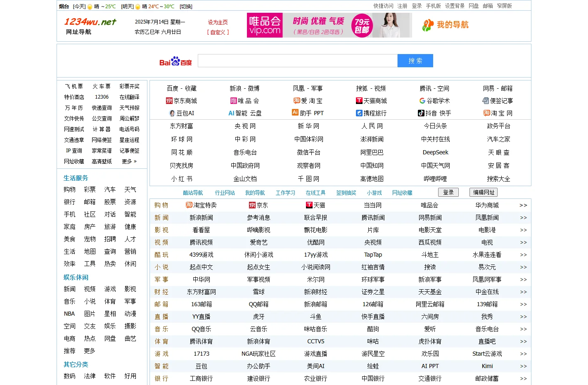Click NBA in 娱乐休闲 section
The height and width of the screenshot is (385, 588).
[69, 314]
